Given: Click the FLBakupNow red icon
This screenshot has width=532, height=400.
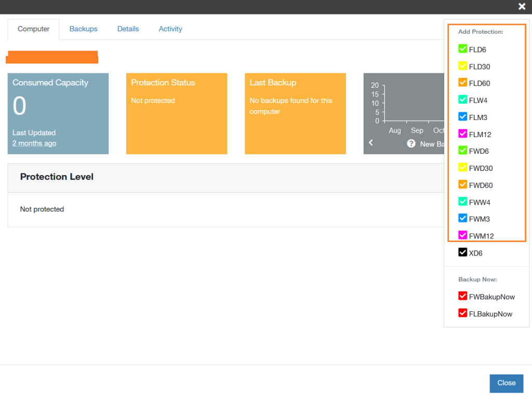Looking at the screenshot, I should coord(462,313).
